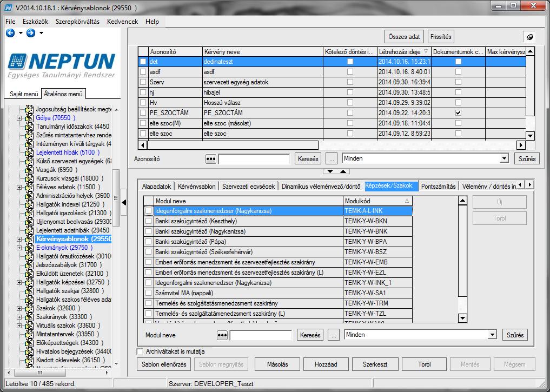The height and width of the screenshot is (392, 550).
Task: Open the Szerepkörváltás menu
Action: (77, 22)
